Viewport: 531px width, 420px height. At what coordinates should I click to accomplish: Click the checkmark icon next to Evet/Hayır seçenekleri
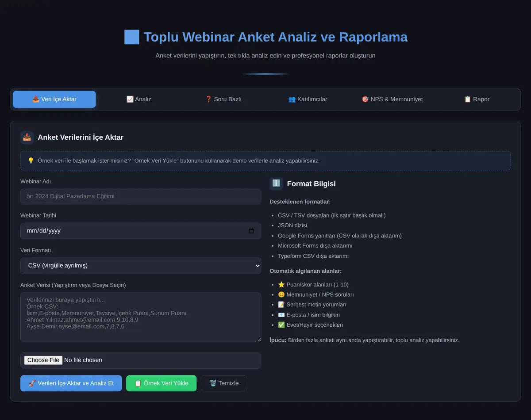pyautogui.click(x=281, y=325)
